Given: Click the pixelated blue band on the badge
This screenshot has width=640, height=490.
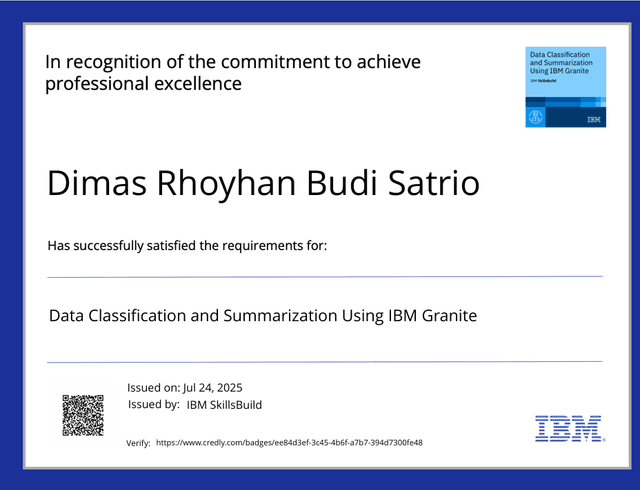Looking at the screenshot, I should point(565,101).
